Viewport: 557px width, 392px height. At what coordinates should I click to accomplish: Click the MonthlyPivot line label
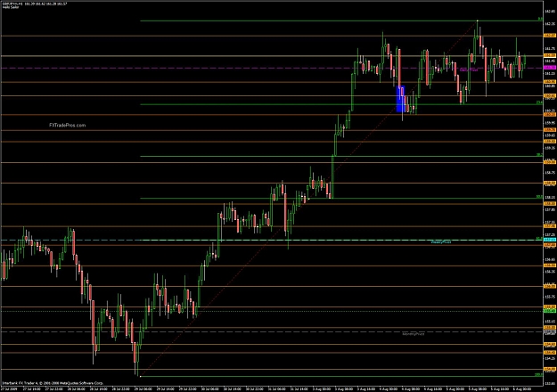414,334
